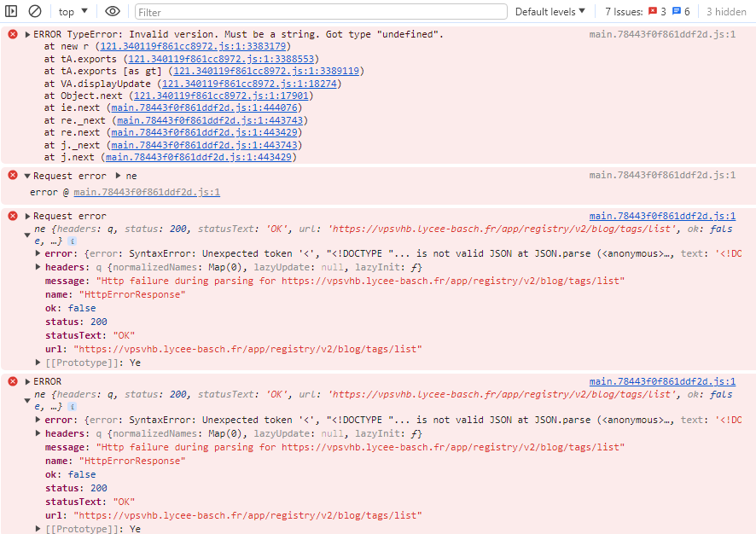Screen dimensions: 756x534
Task: Click the red errors issue count badge
Action: pyautogui.click(x=656, y=12)
